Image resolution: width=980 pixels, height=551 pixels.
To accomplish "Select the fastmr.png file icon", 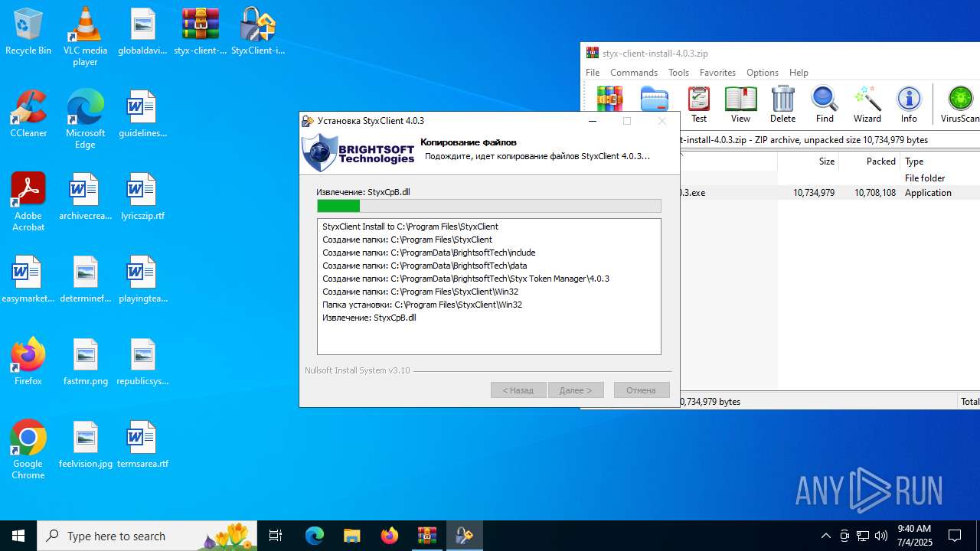I will [x=85, y=362].
